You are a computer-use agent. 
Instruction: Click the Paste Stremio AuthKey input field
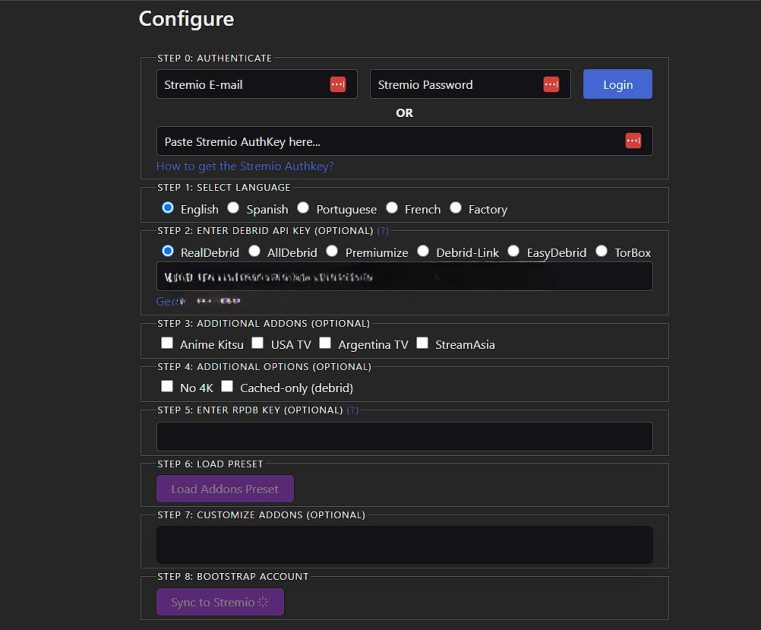click(404, 141)
